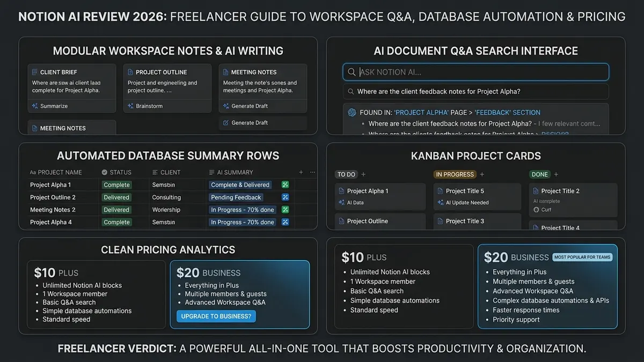Screen dimensions: 644x362
Task: Click the 'Priority support' bullet
Action: click(x=516, y=320)
